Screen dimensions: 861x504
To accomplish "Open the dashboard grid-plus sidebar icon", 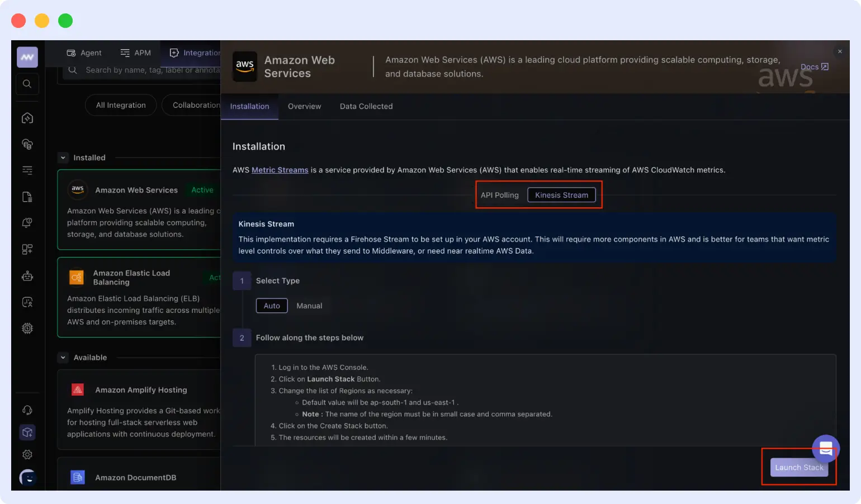I will [x=27, y=249].
